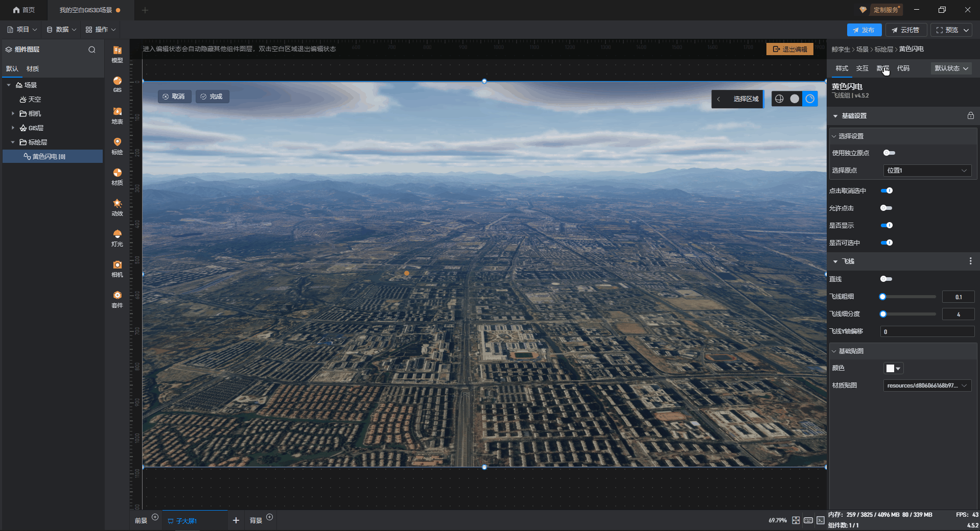
Task: Go to the 首页 home icon tab
Action: pos(24,10)
